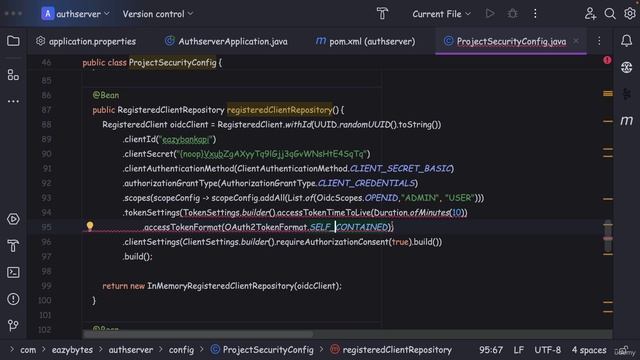Click the registeredClientRepository breadcrumb
The width and height of the screenshot is (640, 360).
(x=391, y=350)
